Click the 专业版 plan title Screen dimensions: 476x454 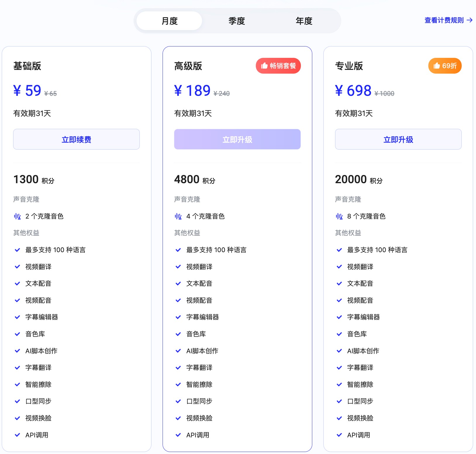[x=349, y=66]
